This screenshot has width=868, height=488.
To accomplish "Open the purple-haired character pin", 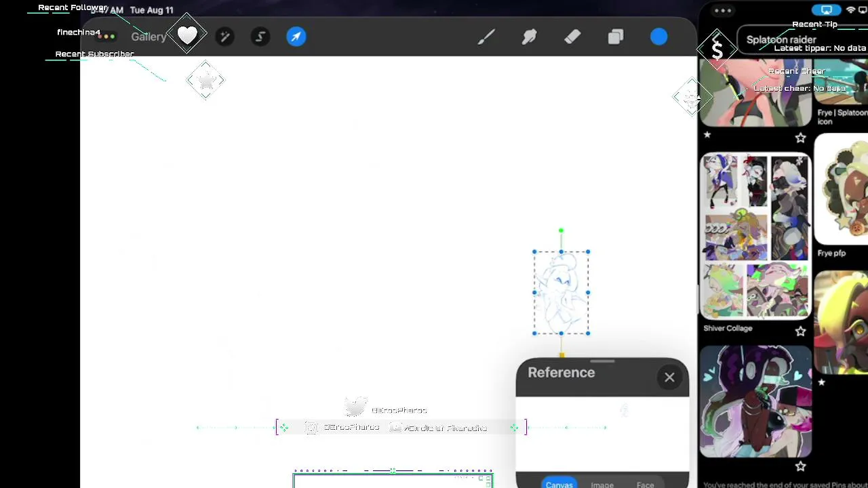I will [x=755, y=401].
